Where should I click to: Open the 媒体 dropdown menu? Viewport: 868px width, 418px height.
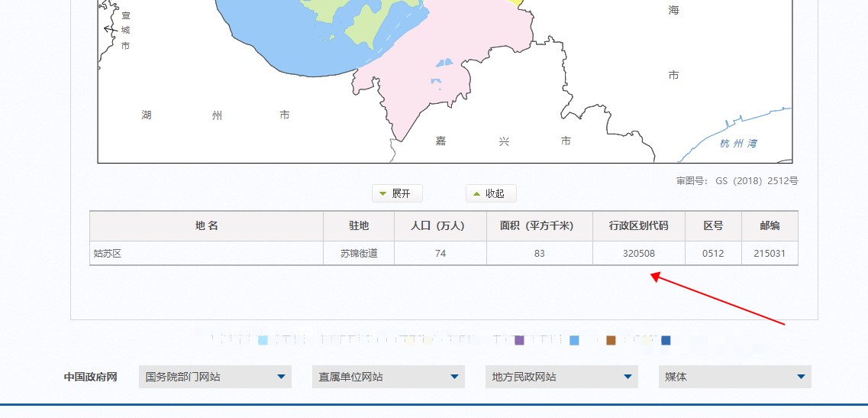click(734, 377)
